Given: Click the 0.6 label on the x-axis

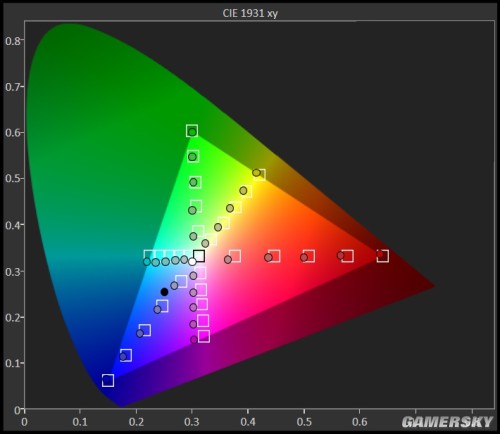Looking at the screenshot, I should (360, 422).
